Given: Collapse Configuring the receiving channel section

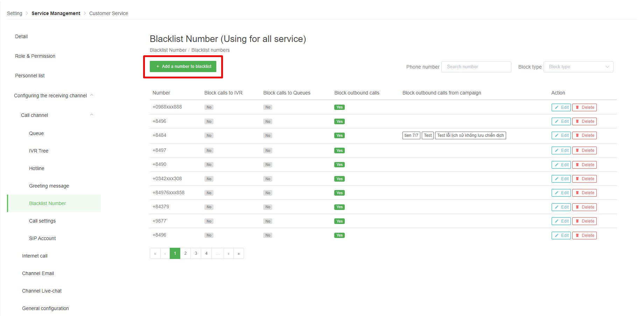Looking at the screenshot, I should (x=92, y=95).
